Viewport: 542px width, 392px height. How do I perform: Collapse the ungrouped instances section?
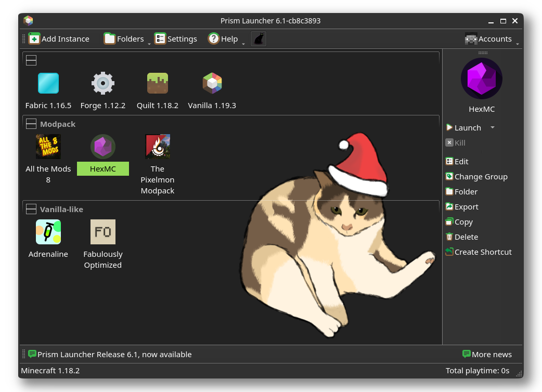pyautogui.click(x=31, y=60)
